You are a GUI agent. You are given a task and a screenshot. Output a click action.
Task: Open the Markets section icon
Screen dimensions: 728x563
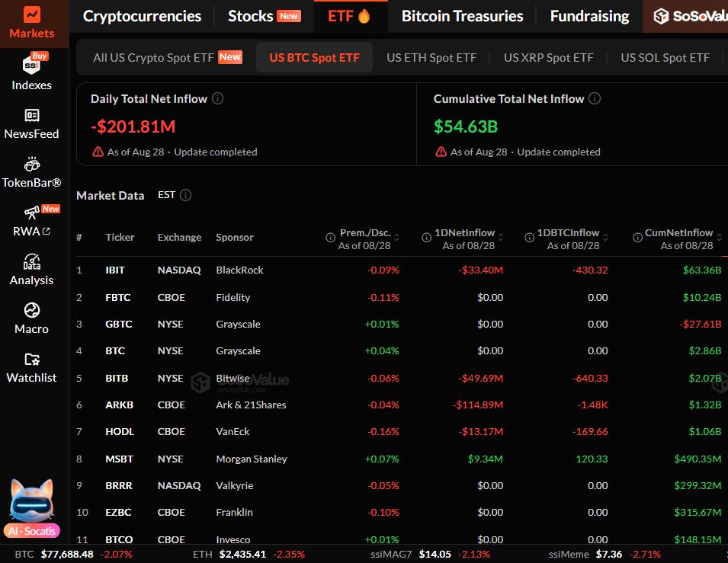(x=31, y=15)
